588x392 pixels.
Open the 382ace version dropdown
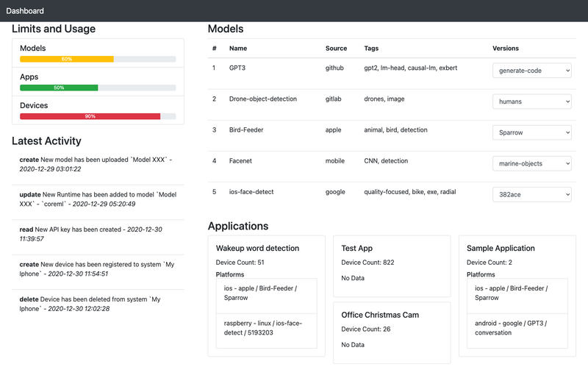tap(531, 194)
